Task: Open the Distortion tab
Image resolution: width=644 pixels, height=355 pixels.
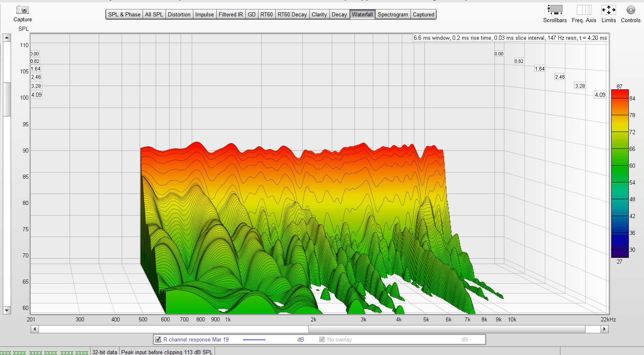Action: point(179,14)
